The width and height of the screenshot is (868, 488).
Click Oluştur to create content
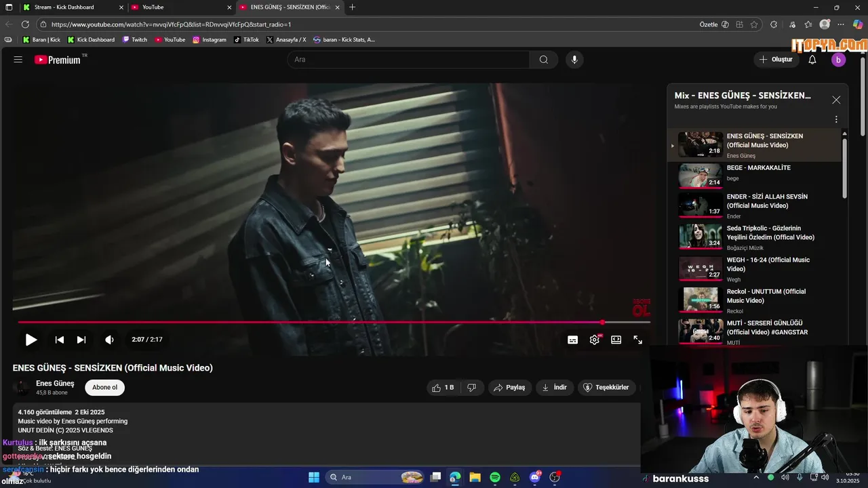[x=776, y=60]
